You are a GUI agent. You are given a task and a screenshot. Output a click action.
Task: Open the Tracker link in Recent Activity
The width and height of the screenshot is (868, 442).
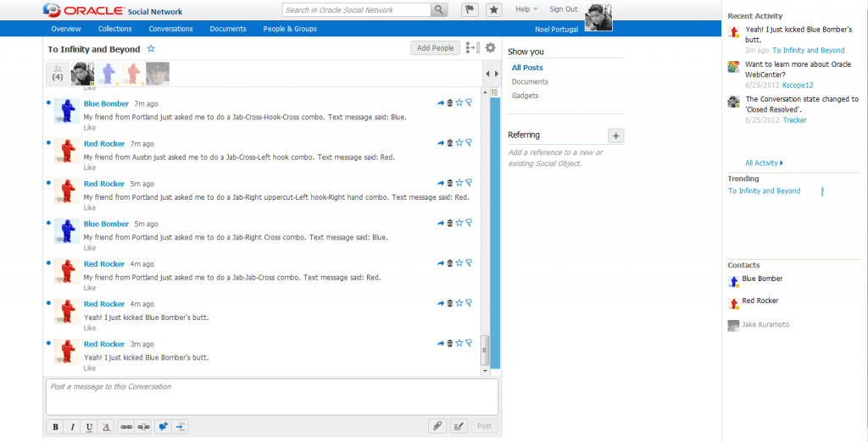pos(794,120)
